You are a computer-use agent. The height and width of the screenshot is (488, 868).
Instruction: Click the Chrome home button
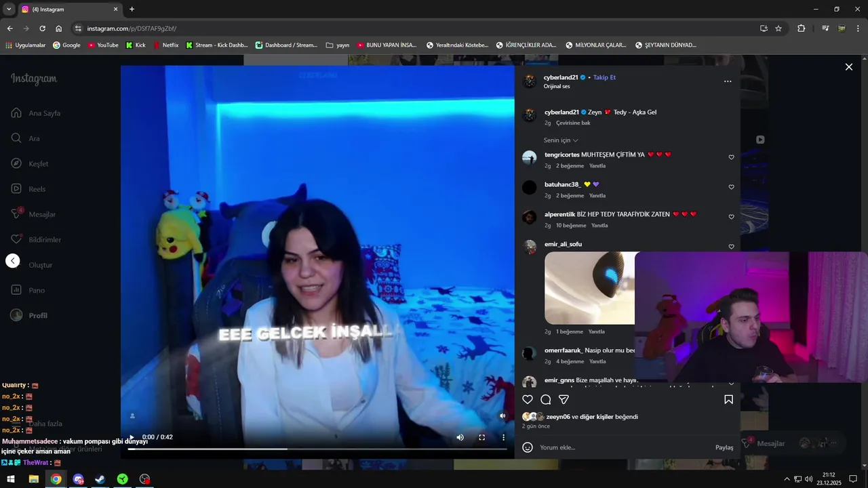[58, 28]
